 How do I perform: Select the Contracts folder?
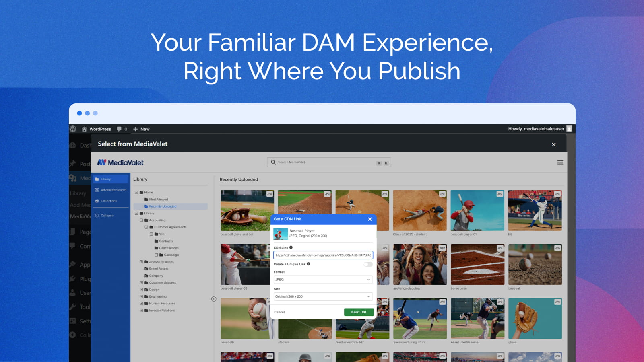pyautogui.click(x=164, y=241)
